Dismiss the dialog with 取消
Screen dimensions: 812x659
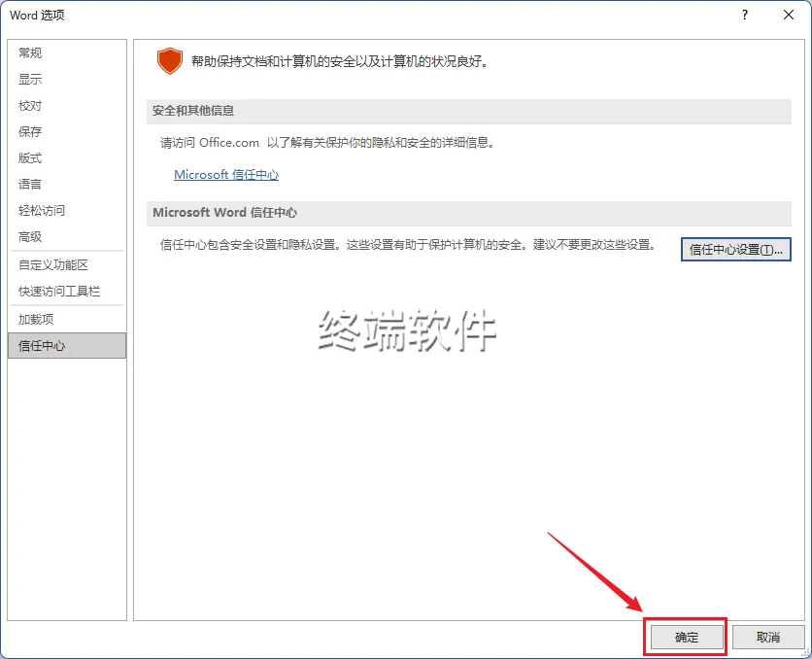pyautogui.click(x=768, y=638)
